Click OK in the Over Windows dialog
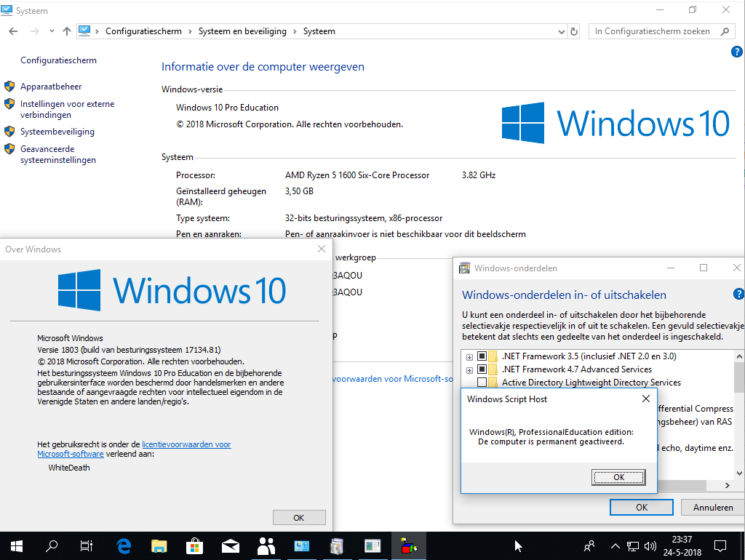 pyautogui.click(x=299, y=518)
